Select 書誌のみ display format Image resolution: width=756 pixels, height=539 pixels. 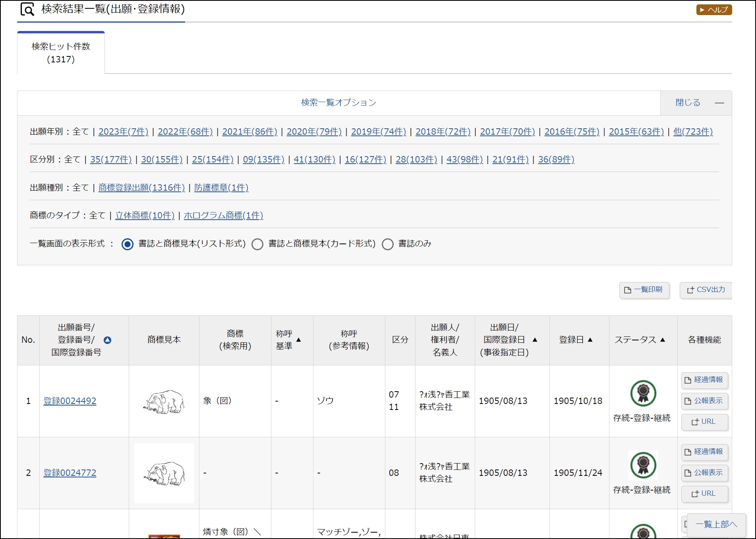click(x=388, y=244)
